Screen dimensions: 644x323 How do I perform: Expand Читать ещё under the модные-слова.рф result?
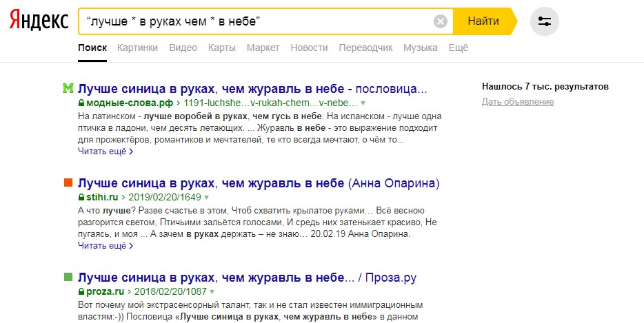[105, 152]
